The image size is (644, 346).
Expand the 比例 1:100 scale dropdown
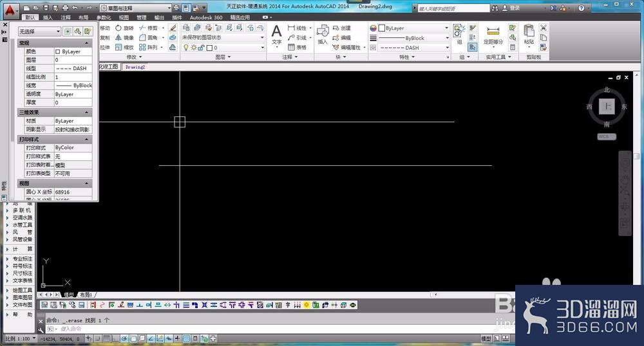[20, 339]
